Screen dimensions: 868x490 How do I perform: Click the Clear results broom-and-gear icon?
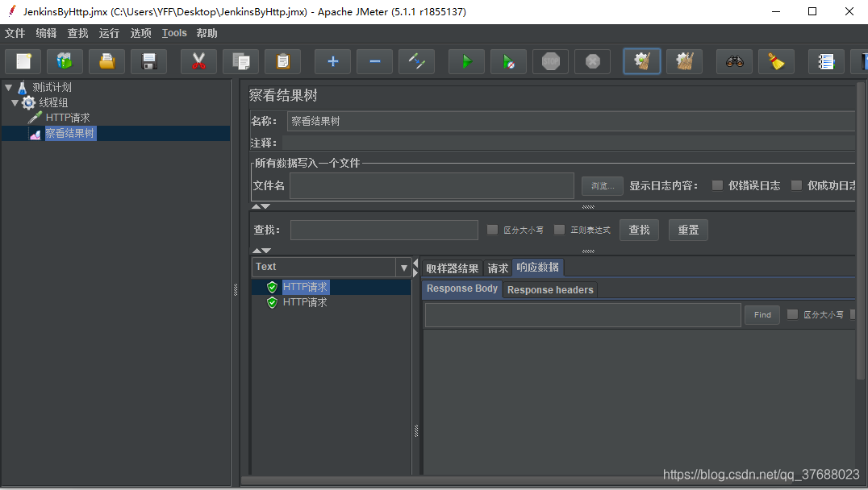[x=642, y=61]
